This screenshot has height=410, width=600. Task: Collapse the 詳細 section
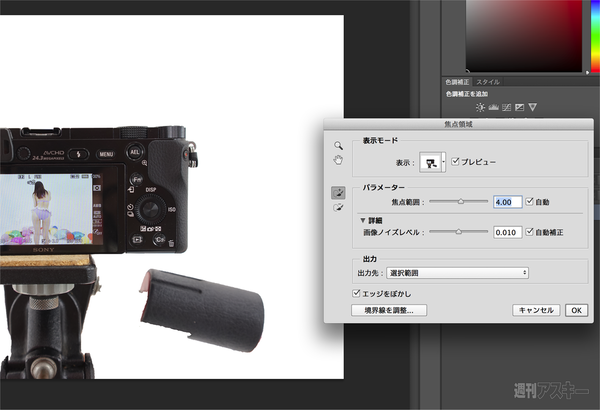(x=362, y=221)
